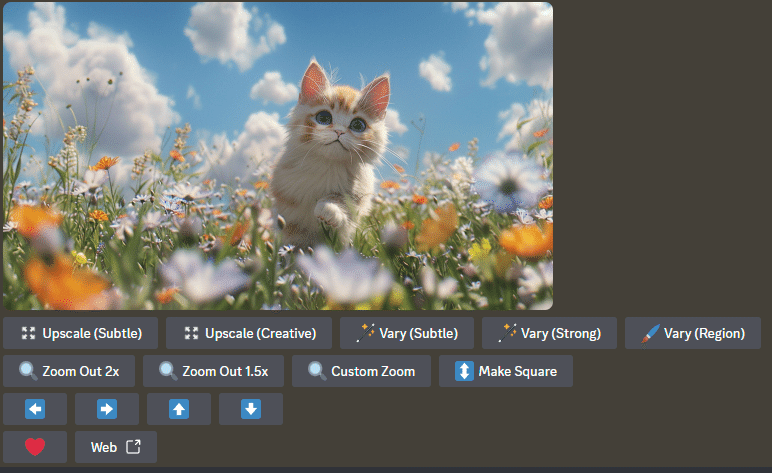This screenshot has height=473, width=772.
Task: Pan image left with left arrow
Action: pos(35,409)
